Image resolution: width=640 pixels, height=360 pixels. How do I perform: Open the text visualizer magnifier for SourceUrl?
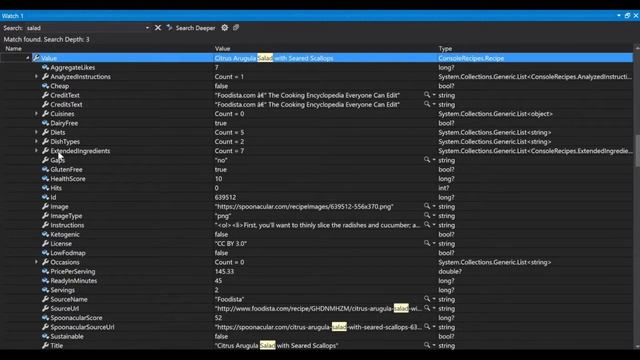[427, 308]
